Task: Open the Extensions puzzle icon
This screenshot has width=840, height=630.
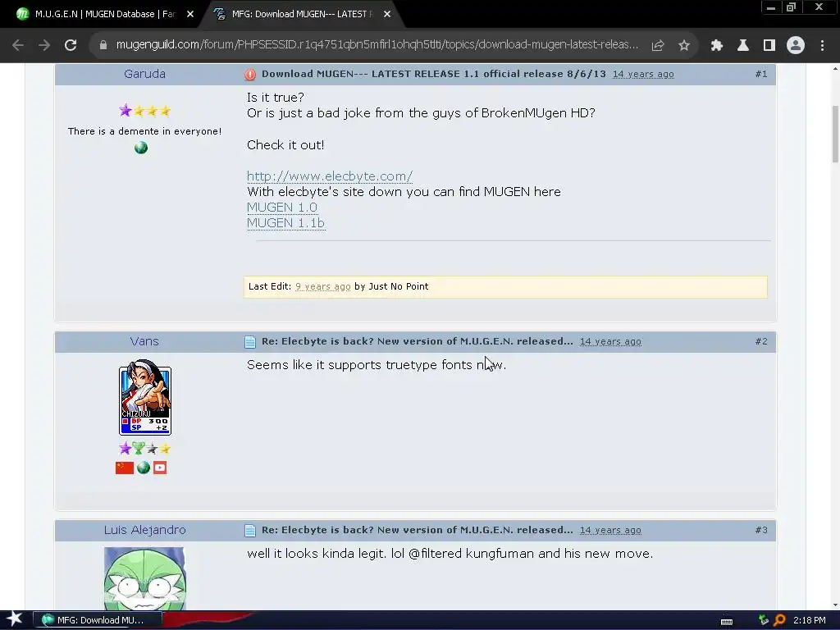Action: click(x=717, y=46)
